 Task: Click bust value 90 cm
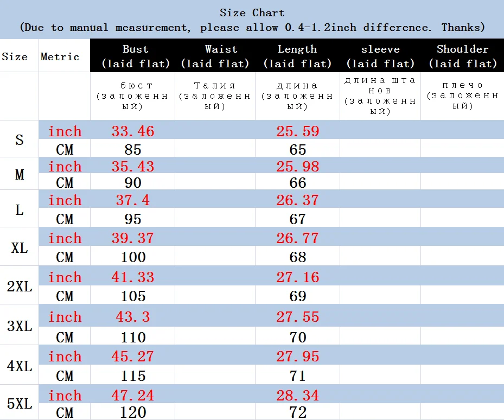(133, 183)
